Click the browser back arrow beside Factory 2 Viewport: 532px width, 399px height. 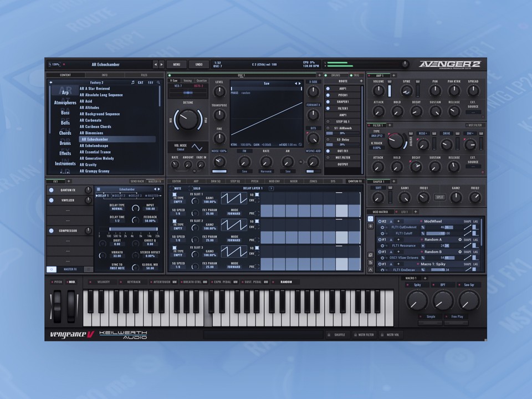pyautogui.click(x=51, y=82)
